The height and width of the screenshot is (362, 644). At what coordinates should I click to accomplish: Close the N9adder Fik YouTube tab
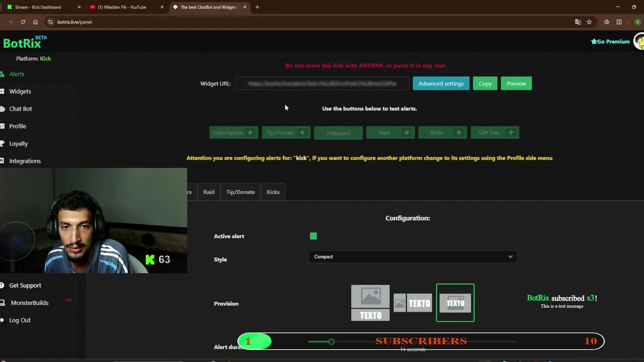coord(162,7)
